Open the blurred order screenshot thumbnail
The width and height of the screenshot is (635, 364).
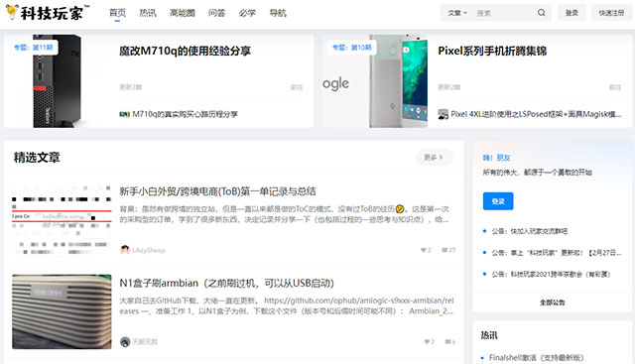[x=62, y=220]
